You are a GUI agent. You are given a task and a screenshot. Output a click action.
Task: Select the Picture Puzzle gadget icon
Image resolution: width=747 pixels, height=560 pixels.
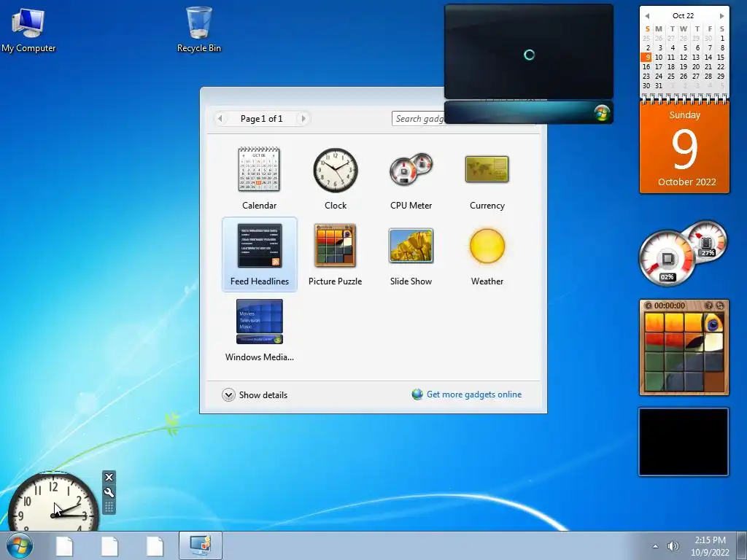click(335, 246)
